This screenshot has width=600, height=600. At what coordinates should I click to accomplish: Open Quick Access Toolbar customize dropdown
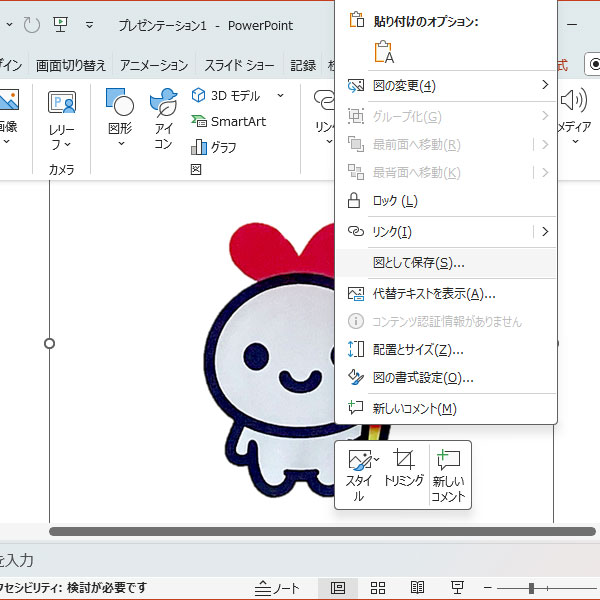tap(89, 25)
